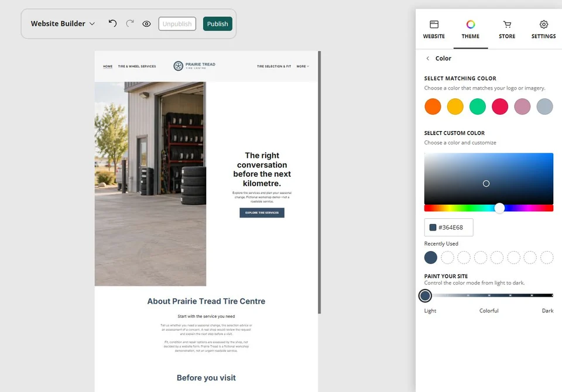This screenshot has height=392, width=562.
Task: Choose the yellow matching color
Action: pyautogui.click(x=455, y=107)
